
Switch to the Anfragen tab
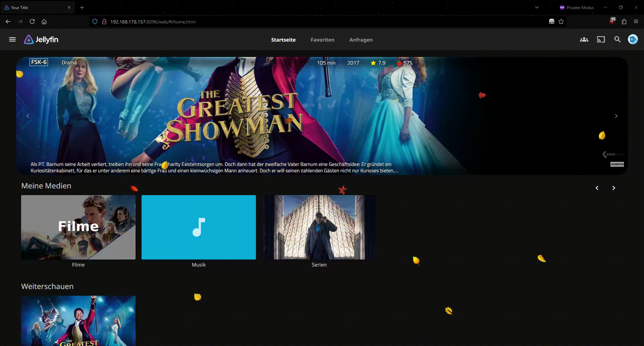pos(361,40)
